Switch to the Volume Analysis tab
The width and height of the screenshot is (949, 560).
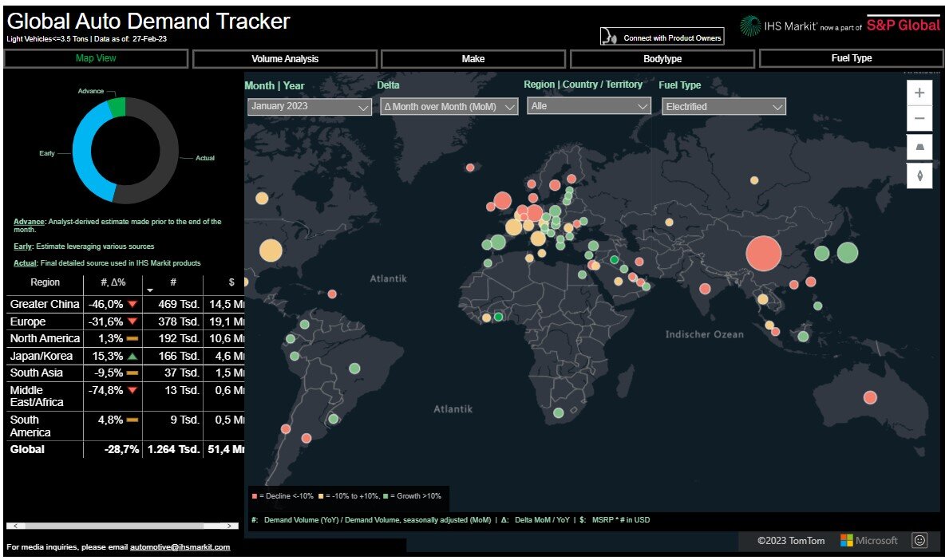[x=285, y=59]
